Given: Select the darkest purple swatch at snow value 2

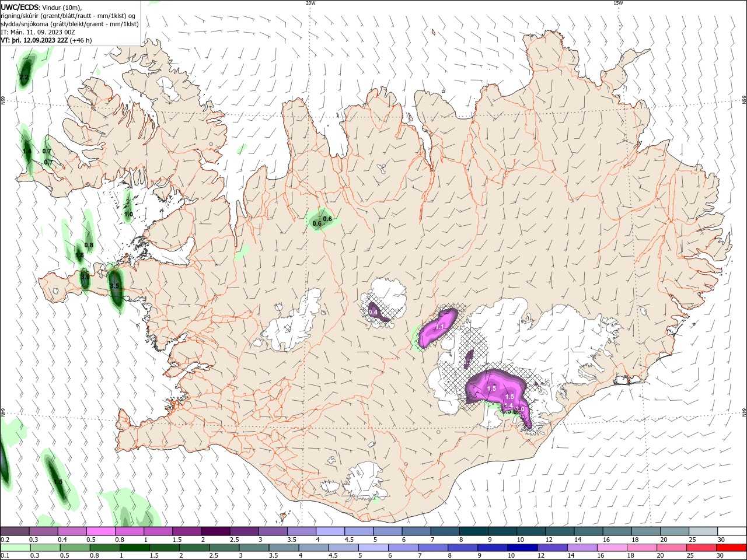Looking at the screenshot, I should (215, 531).
